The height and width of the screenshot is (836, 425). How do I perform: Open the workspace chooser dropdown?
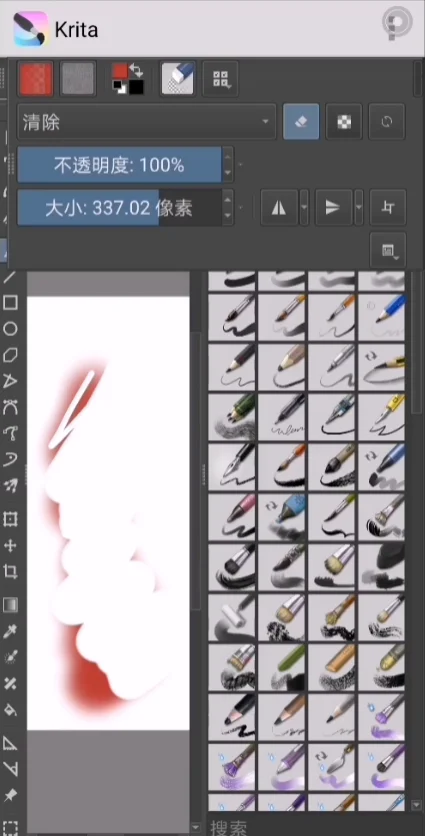pyautogui.click(x=388, y=250)
